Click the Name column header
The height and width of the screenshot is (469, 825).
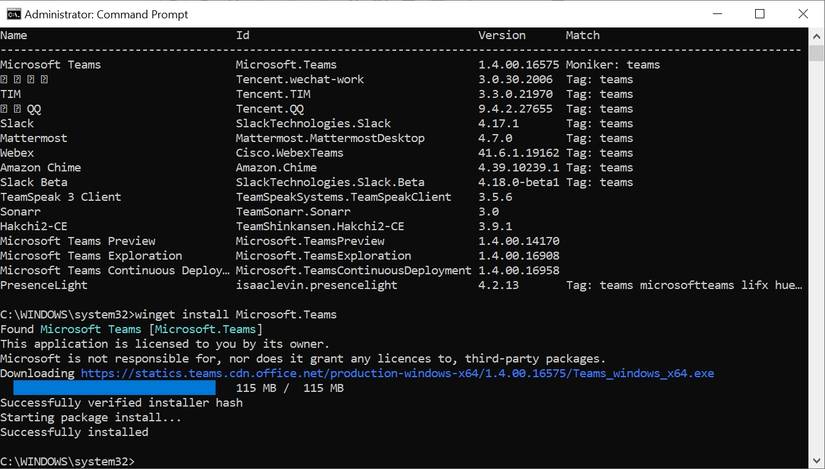pyautogui.click(x=14, y=35)
